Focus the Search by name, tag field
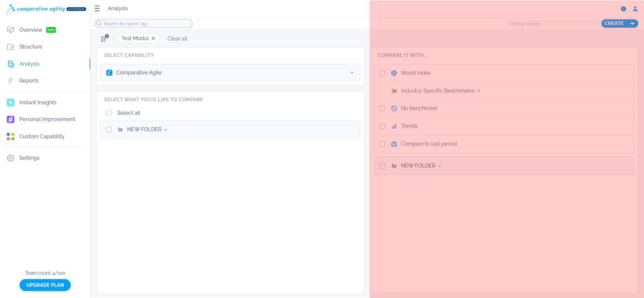The width and height of the screenshot is (644, 298). [x=144, y=24]
